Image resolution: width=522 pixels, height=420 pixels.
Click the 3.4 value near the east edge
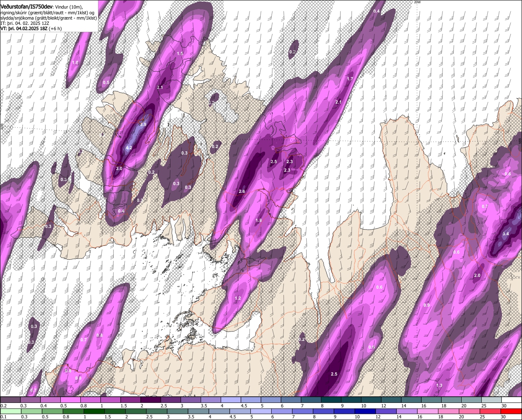click(506, 234)
